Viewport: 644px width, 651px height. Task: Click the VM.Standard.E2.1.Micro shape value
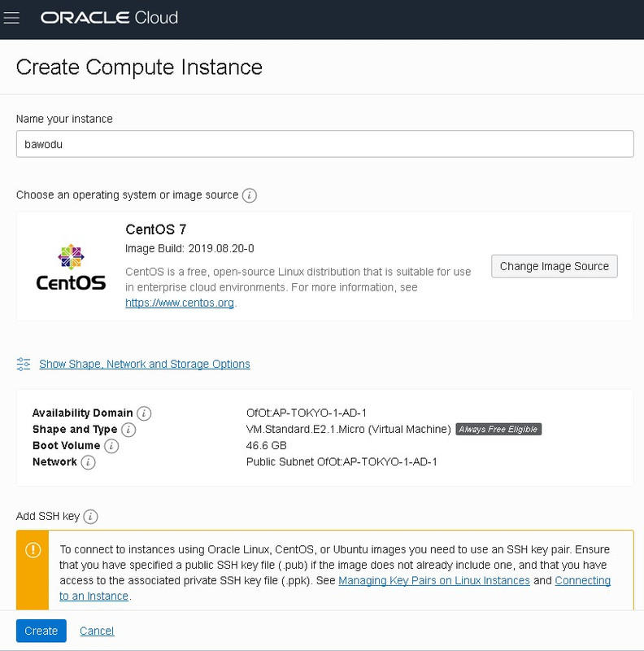[348, 430]
